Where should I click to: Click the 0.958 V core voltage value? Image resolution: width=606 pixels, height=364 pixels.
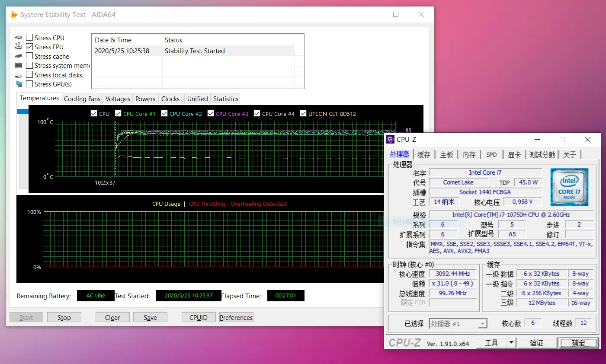(522, 202)
